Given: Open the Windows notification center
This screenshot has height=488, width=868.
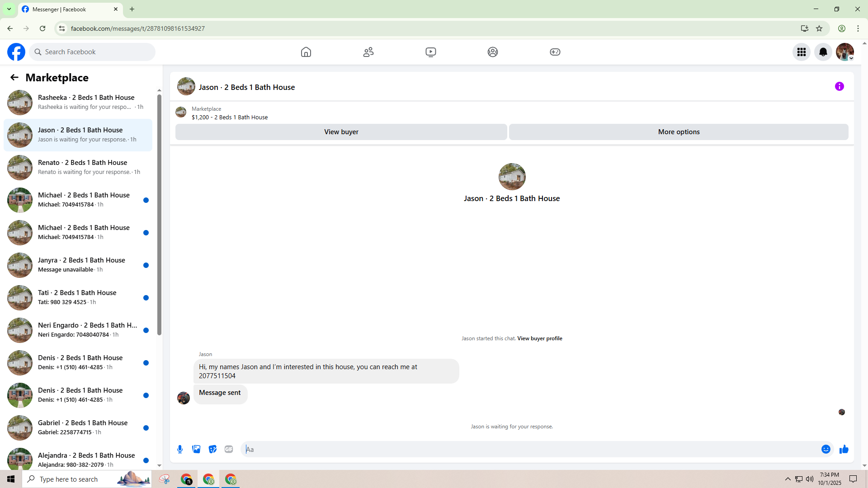Looking at the screenshot, I should click(854, 479).
